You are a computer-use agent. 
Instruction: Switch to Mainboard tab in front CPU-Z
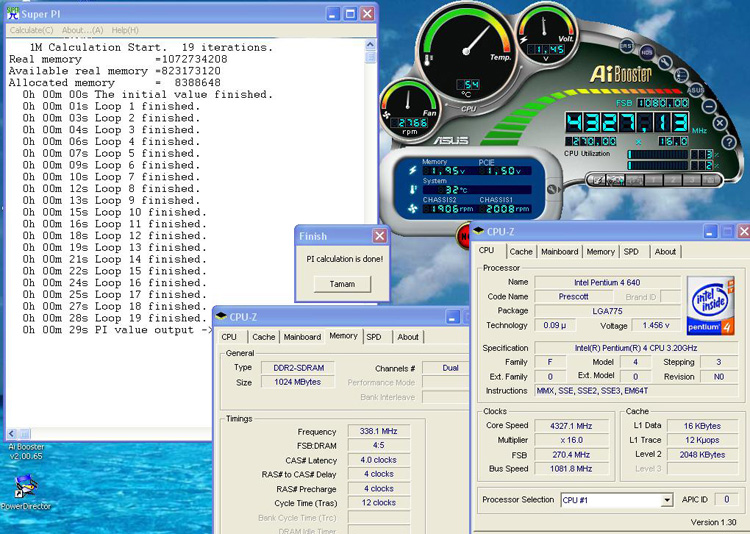560,252
